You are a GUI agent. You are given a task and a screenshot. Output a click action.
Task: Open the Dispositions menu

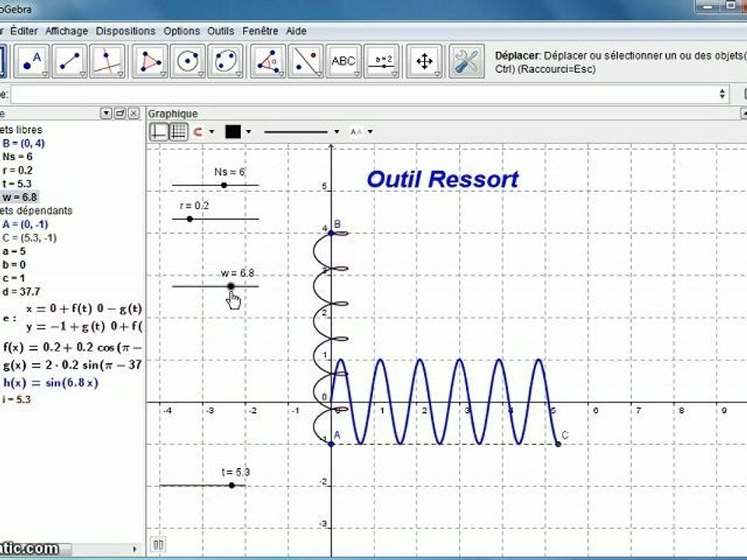(126, 31)
